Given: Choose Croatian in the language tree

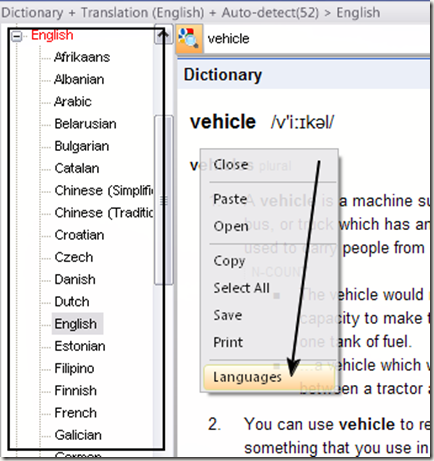Looking at the screenshot, I should (x=79, y=235).
